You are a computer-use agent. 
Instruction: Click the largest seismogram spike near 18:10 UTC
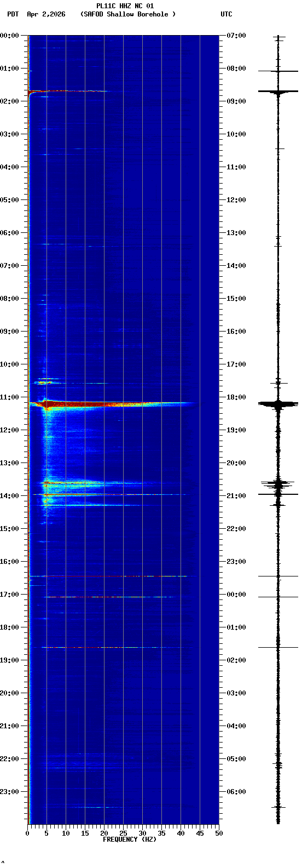[x=278, y=404]
